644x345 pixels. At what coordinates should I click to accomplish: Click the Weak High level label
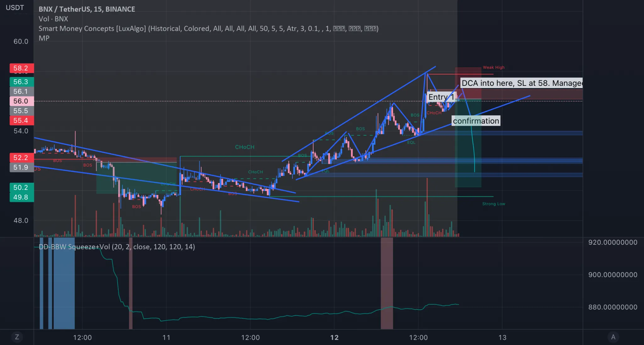(x=493, y=67)
